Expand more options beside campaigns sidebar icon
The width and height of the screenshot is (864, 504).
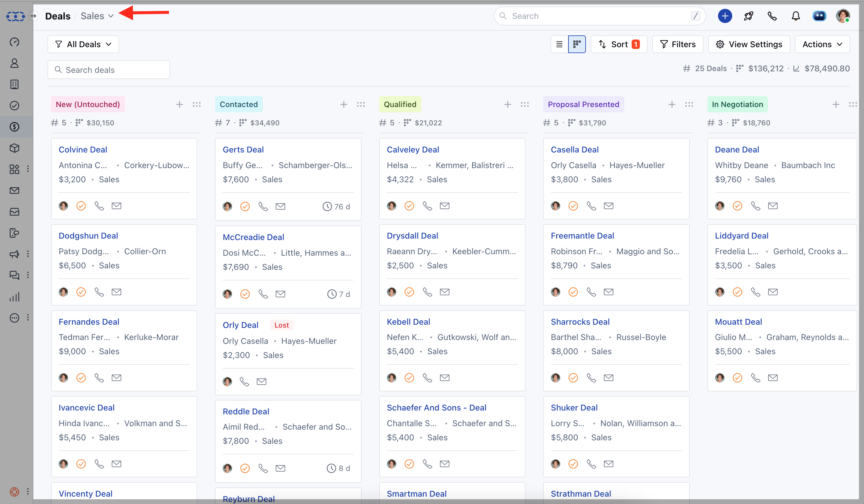(x=28, y=254)
